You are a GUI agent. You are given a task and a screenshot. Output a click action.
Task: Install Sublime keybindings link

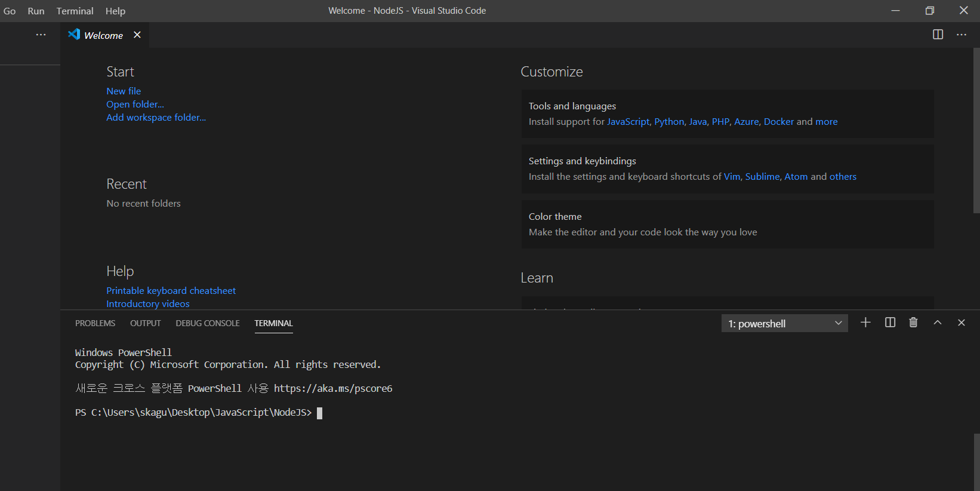tap(762, 176)
